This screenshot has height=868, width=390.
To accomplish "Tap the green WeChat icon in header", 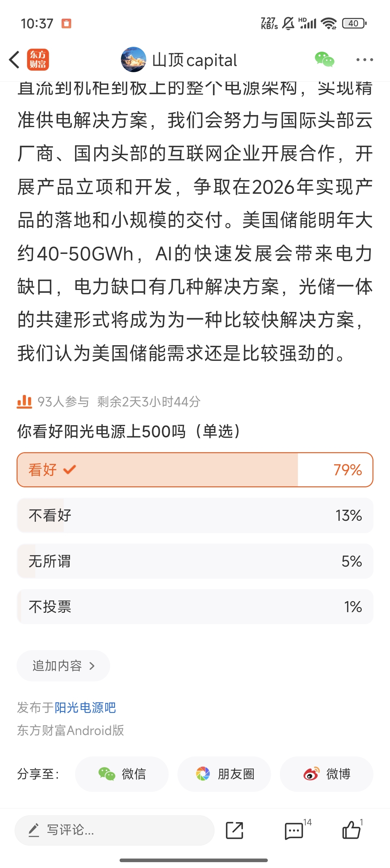I will coord(324,59).
